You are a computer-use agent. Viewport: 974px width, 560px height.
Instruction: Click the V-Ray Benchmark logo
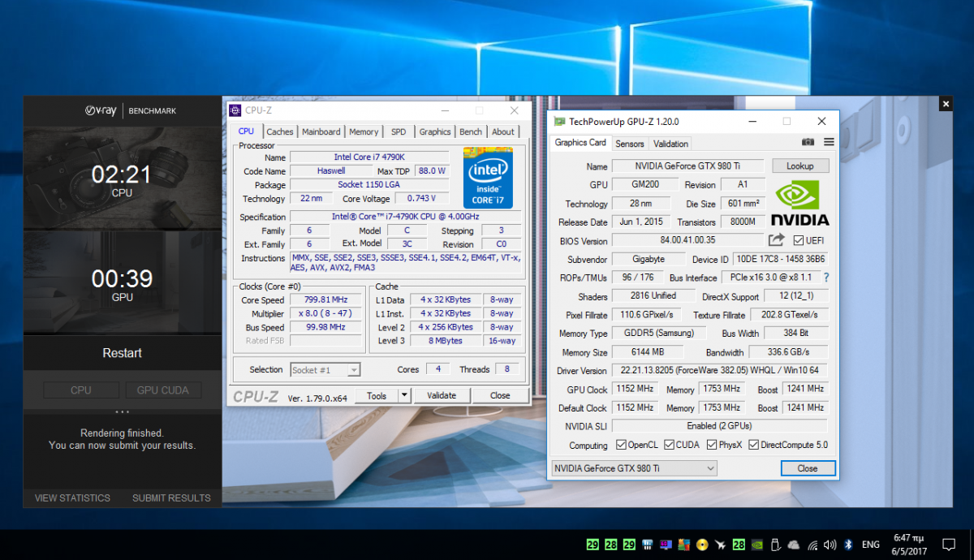[131, 110]
